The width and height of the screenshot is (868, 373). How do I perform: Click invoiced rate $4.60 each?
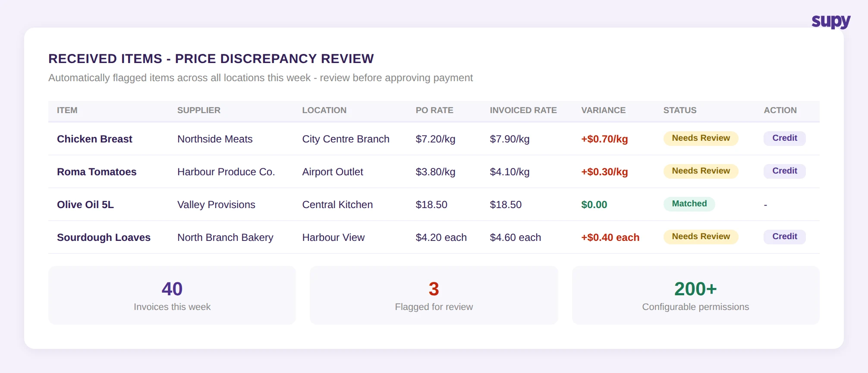515,237
